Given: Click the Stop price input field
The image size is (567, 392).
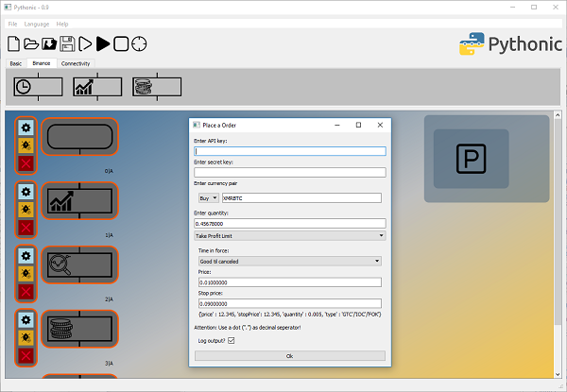Looking at the screenshot, I should pos(290,303).
